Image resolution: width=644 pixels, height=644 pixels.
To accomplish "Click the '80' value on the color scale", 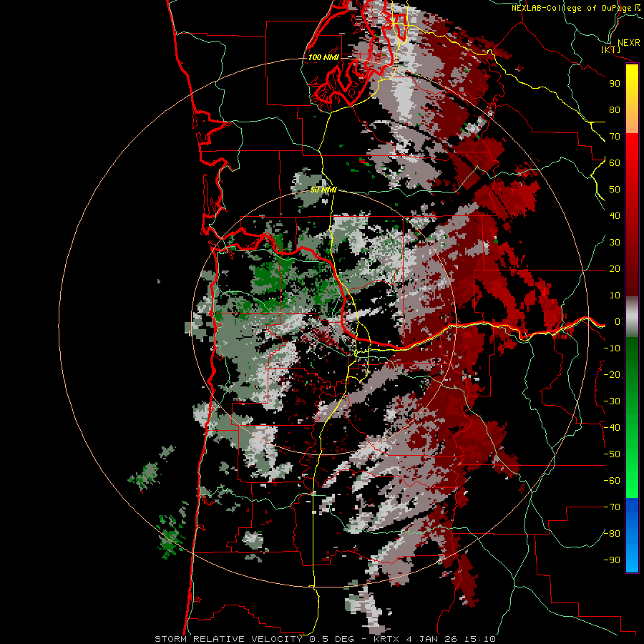I will click(x=615, y=110).
